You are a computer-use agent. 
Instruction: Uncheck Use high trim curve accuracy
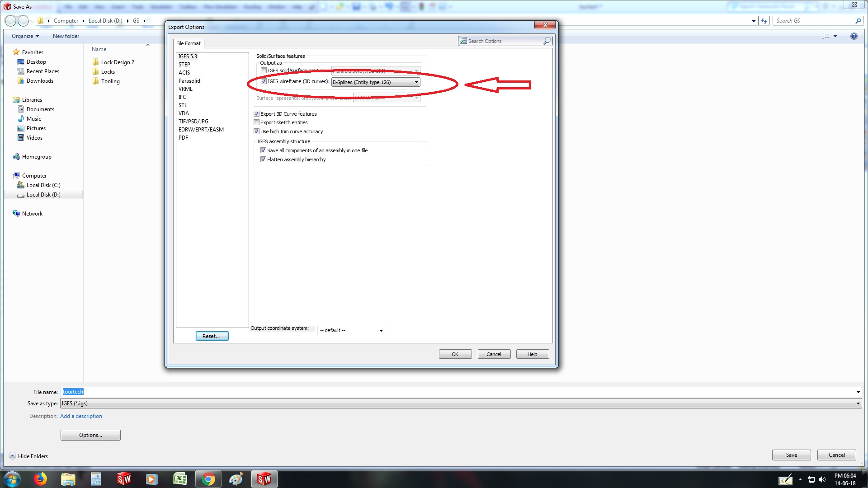pos(257,131)
